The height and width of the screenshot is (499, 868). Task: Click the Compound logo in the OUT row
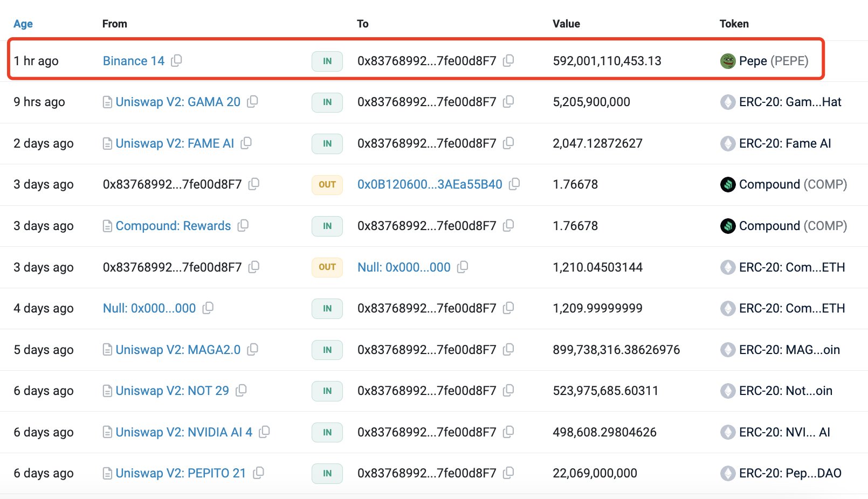click(728, 184)
